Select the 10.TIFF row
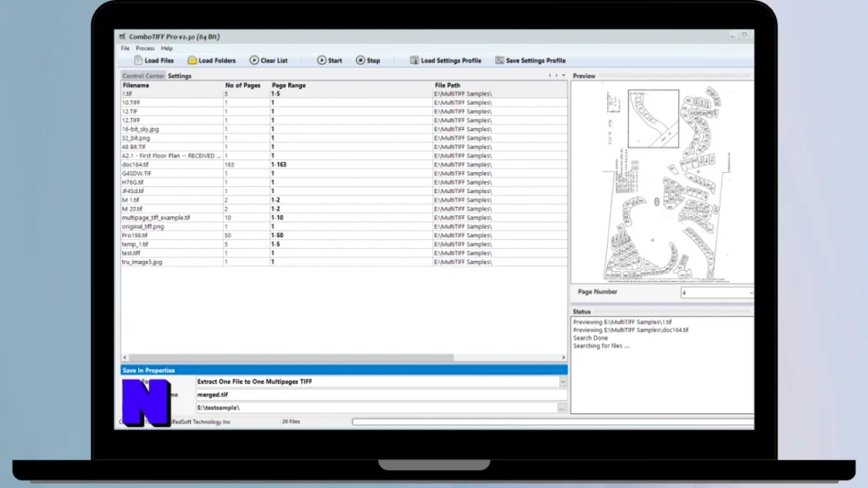This screenshot has height=488, width=868. 344,103
